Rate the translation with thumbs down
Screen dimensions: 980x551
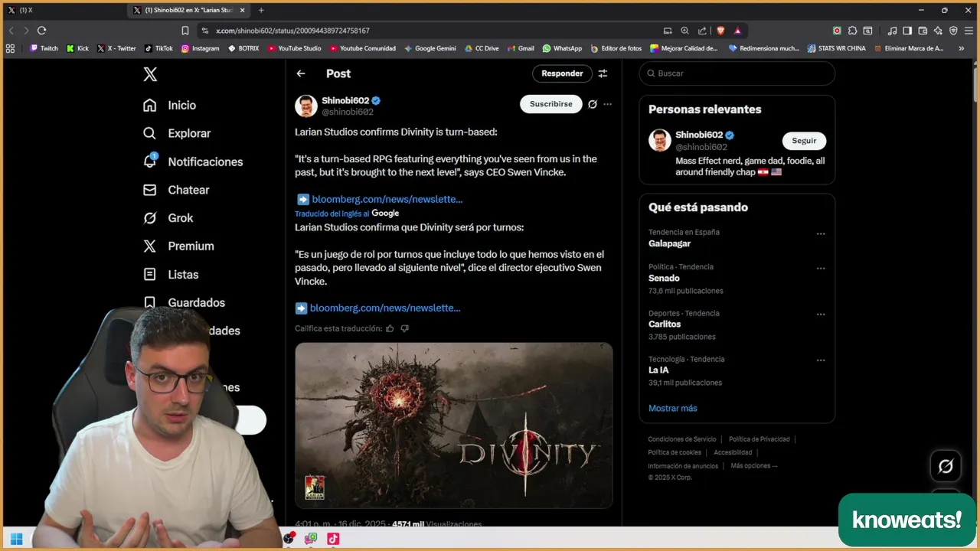click(405, 328)
